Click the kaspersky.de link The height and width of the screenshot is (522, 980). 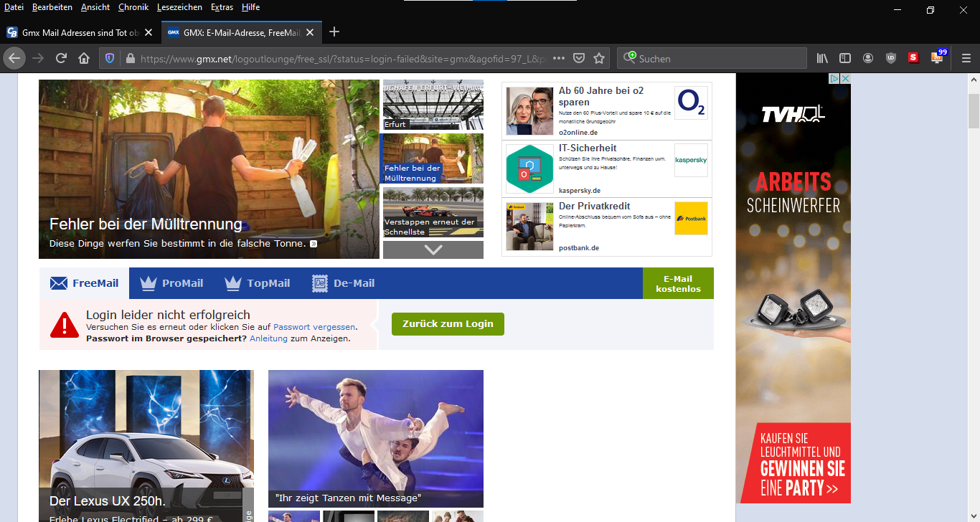click(x=580, y=190)
